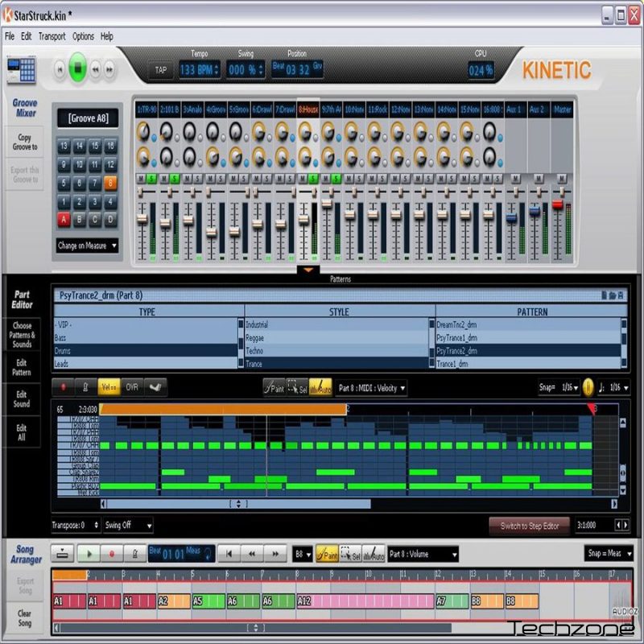644x644 pixels.
Task: Click the groovebox device icon below File menu
Action: pyautogui.click(x=22, y=70)
